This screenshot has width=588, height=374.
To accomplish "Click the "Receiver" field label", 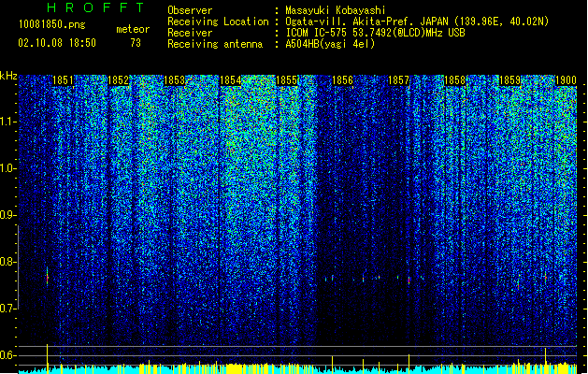I will (x=190, y=33).
